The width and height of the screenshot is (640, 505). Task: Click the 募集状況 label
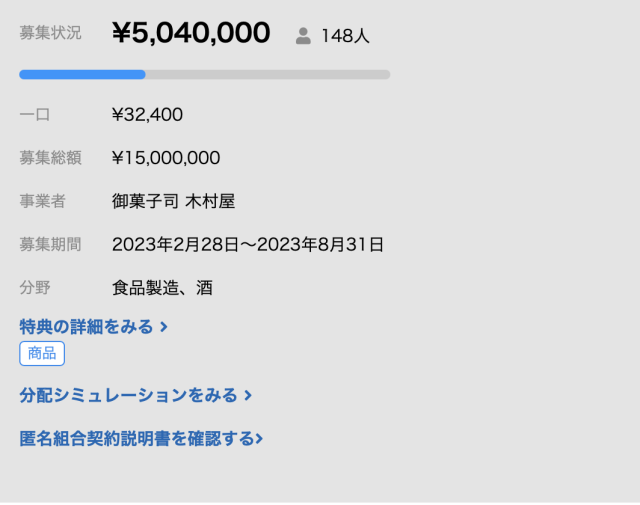point(50,33)
